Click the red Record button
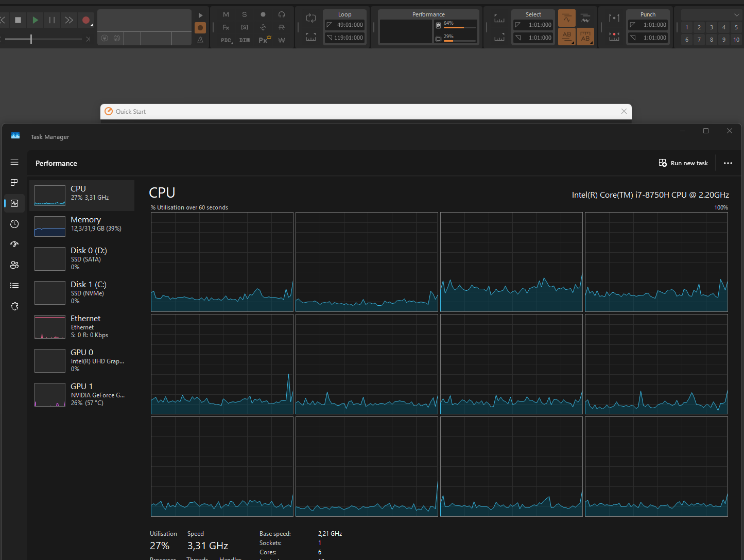744x560 pixels. coord(86,21)
